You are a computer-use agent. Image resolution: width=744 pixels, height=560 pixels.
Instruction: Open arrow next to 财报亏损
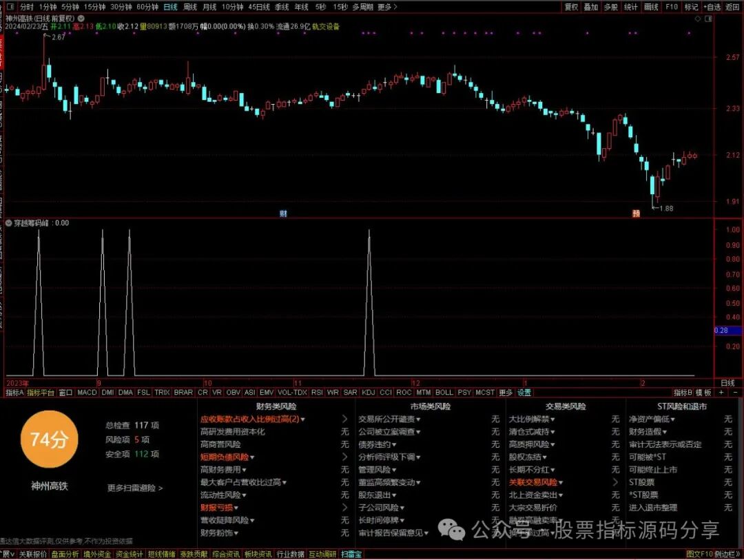click(x=345, y=508)
